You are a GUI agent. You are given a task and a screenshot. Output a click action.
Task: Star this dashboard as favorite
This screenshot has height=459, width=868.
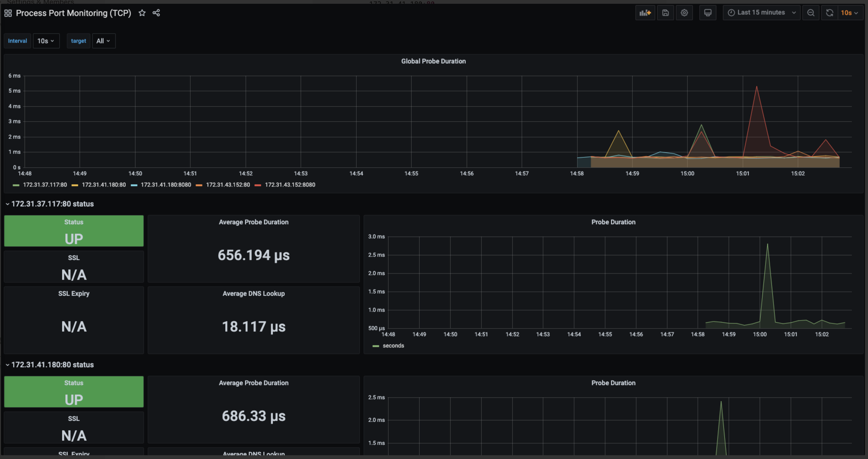pos(142,13)
